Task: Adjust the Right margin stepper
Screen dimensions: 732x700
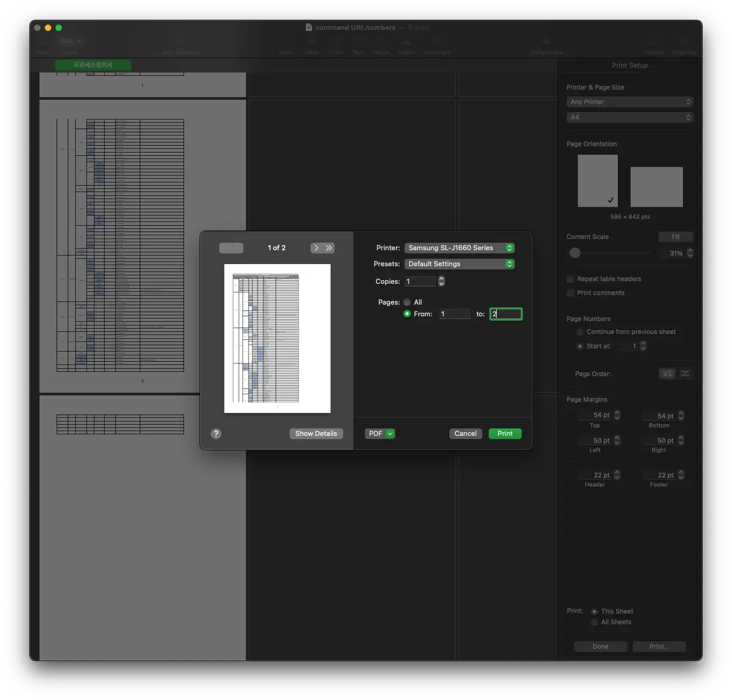Action: point(681,440)
